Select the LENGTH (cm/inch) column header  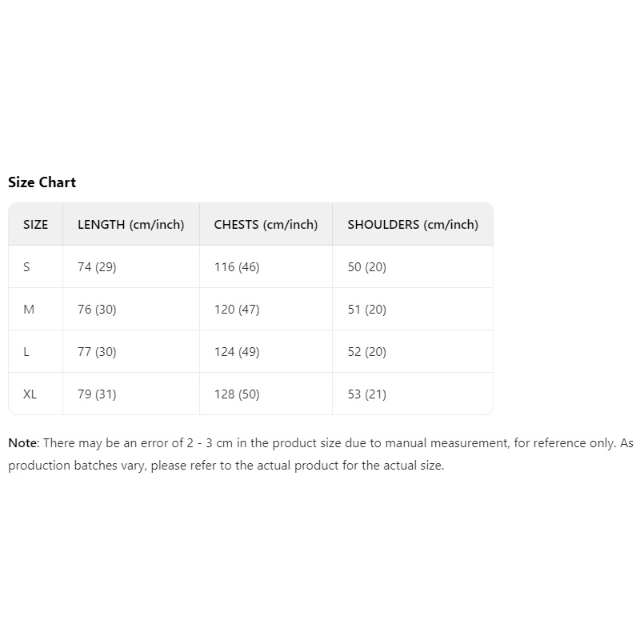pyautogui.click(x=130, y=225)
